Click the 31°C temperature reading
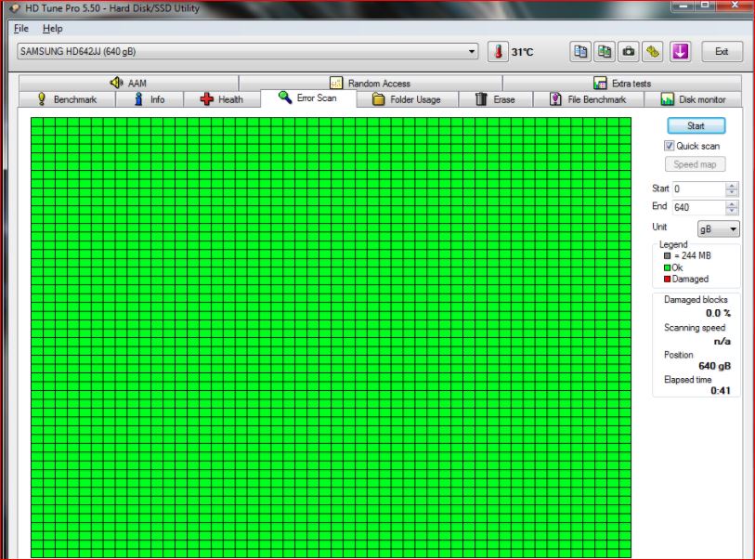The height and width of the screenshot is (560, 755). click(x=523, y=52)
